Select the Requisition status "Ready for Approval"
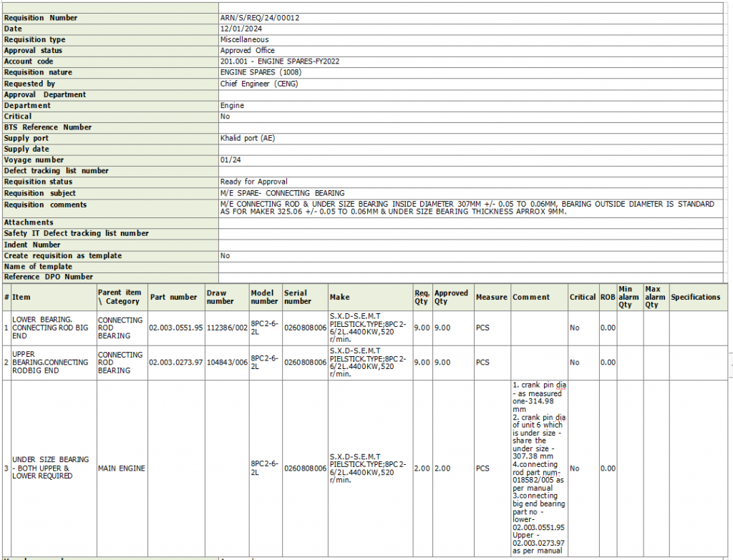733x560 pixels. coord(253,182)
